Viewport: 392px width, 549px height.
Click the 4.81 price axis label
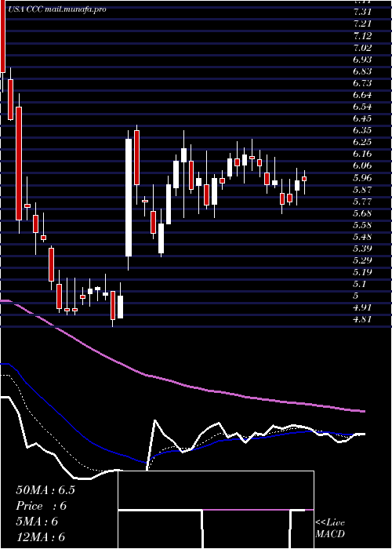click(362, 319)
